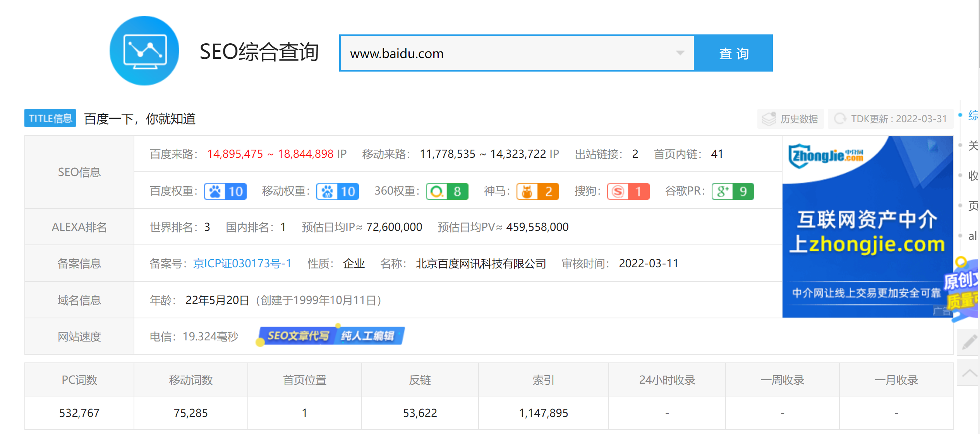Refresh TDK更新 2022-03-31 button
The width and height of the screenshot is (980, 434).
[x=890, y=119]
